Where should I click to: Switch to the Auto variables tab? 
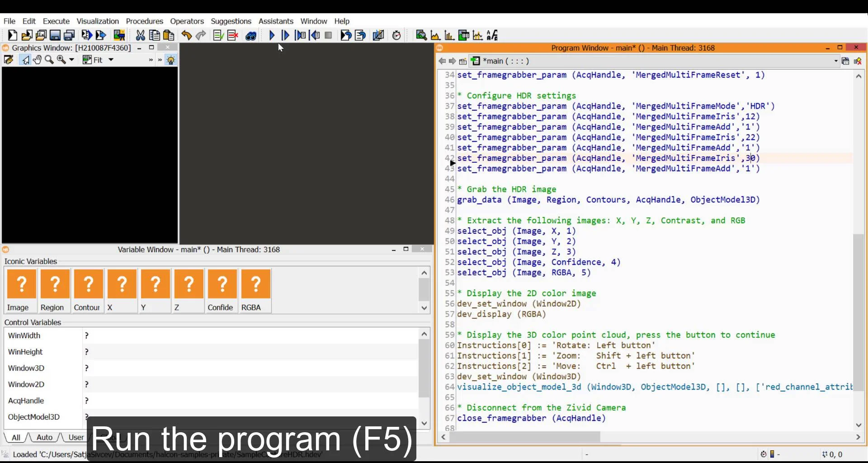[x=44, y=437]
